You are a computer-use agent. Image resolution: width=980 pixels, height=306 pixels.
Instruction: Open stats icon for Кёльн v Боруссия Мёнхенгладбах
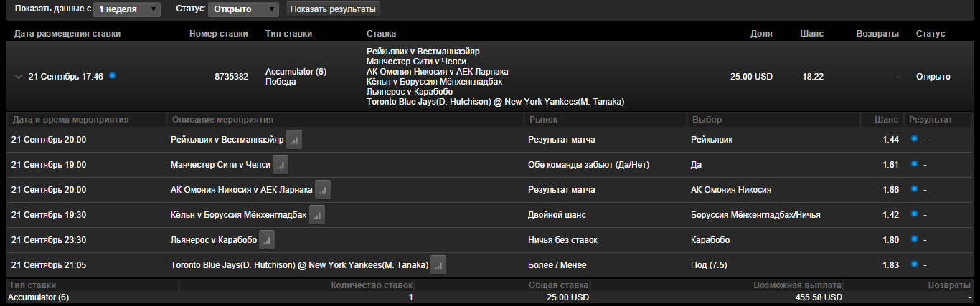click(x=317, y=215)
